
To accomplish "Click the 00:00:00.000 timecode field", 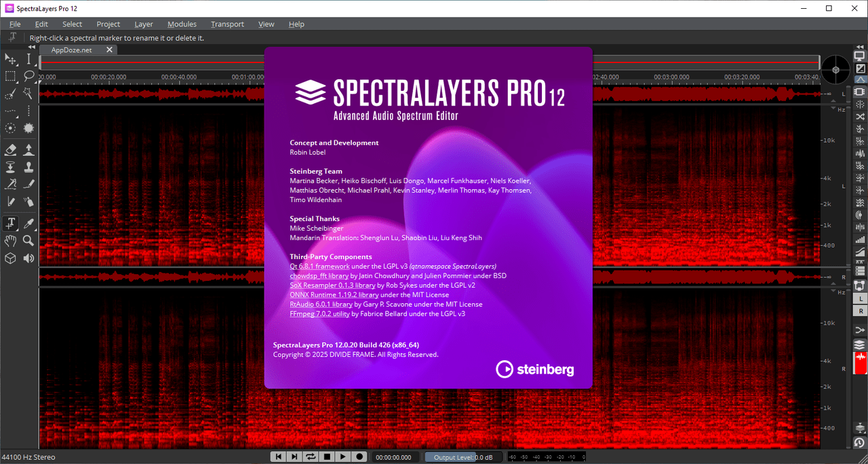I will [394, 457].
